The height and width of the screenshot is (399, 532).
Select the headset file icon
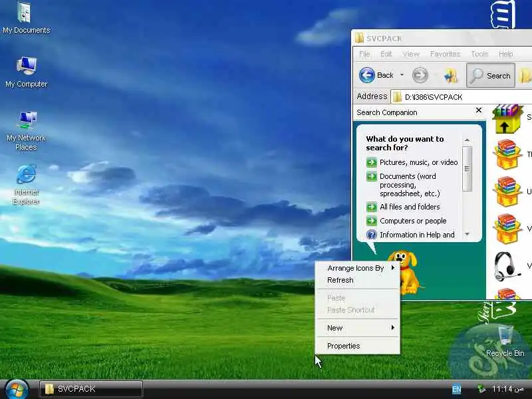click(x=506, y=265)
